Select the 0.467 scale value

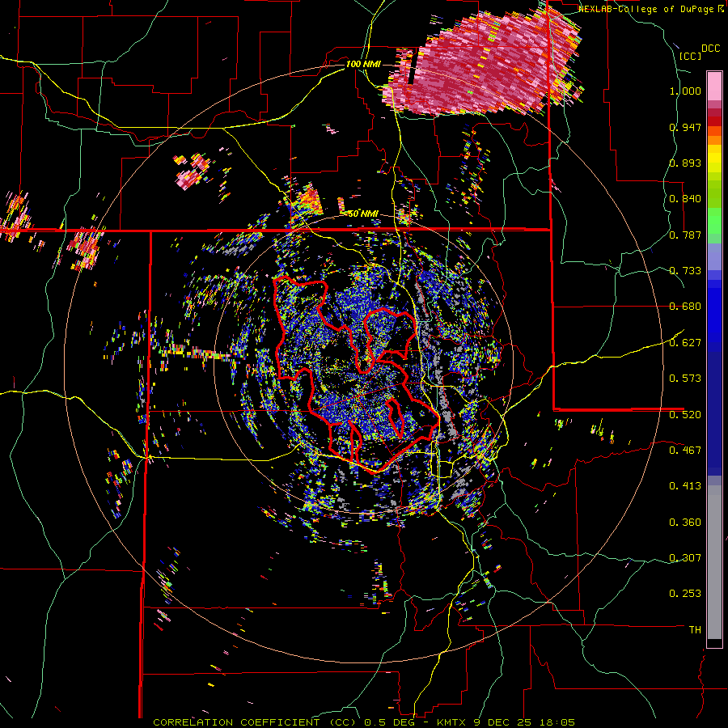[x=685, y=451]
